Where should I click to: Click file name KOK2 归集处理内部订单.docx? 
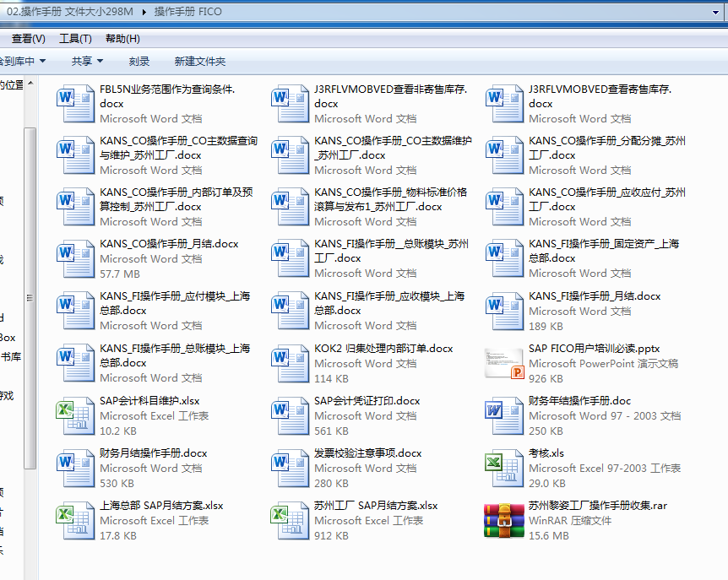tap(383, 348)
